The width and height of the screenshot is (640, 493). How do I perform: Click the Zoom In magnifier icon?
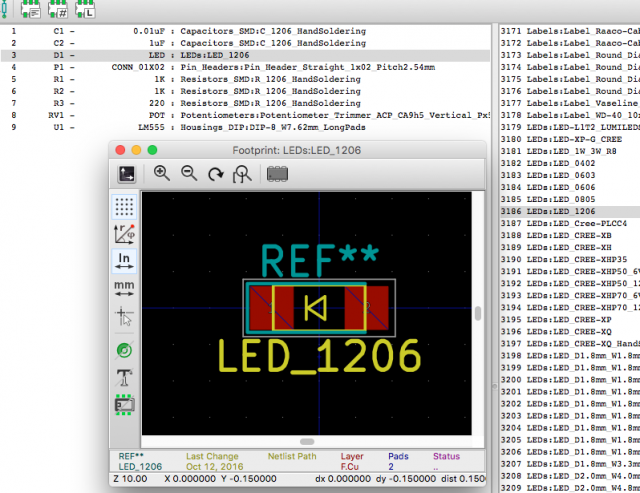(162, 173)
